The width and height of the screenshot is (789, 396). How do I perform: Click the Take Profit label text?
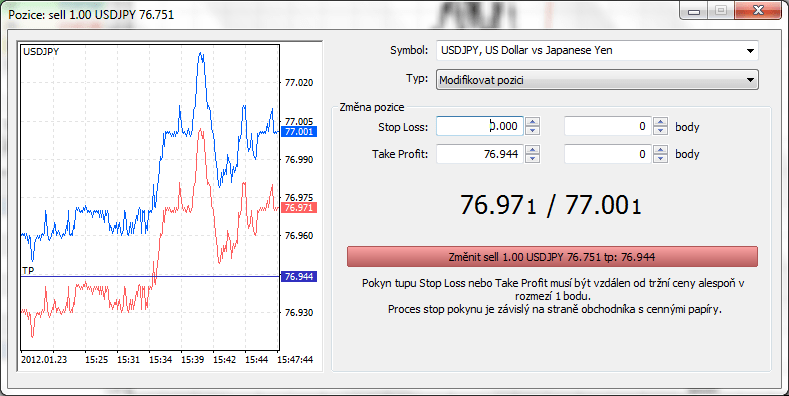coord(400,154)
